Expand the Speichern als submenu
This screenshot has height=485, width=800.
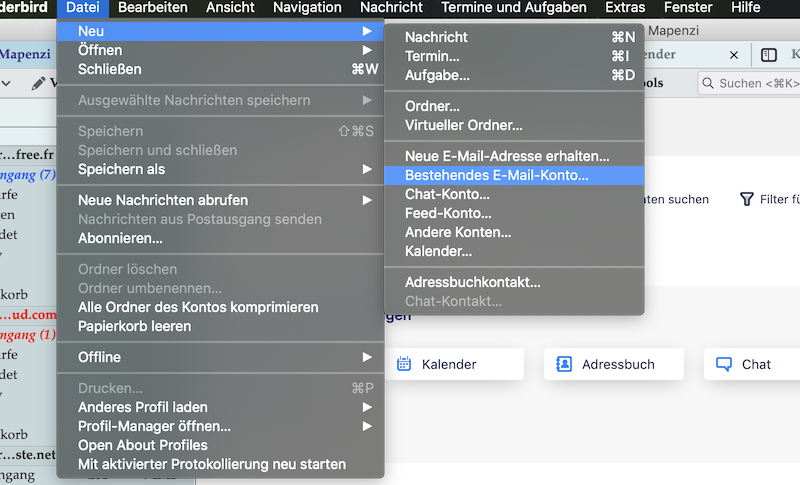pyautogui.click(x=220, y=169)
